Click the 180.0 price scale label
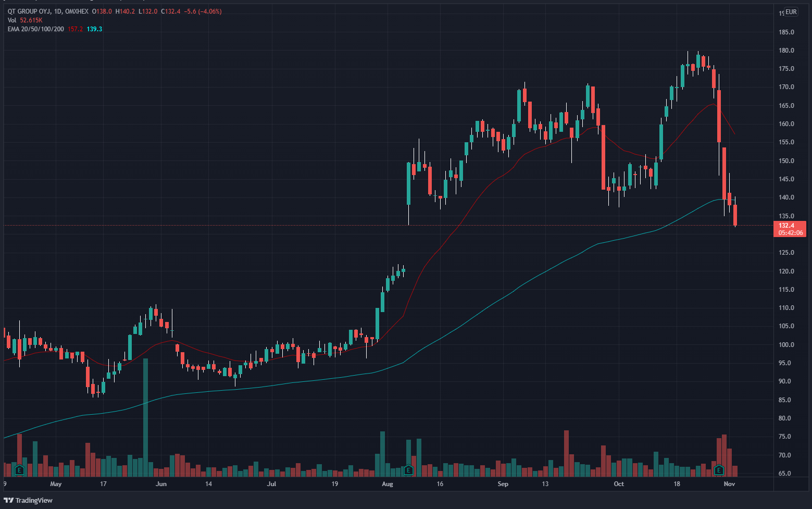812x509 pixels. [x=786, y=51]
